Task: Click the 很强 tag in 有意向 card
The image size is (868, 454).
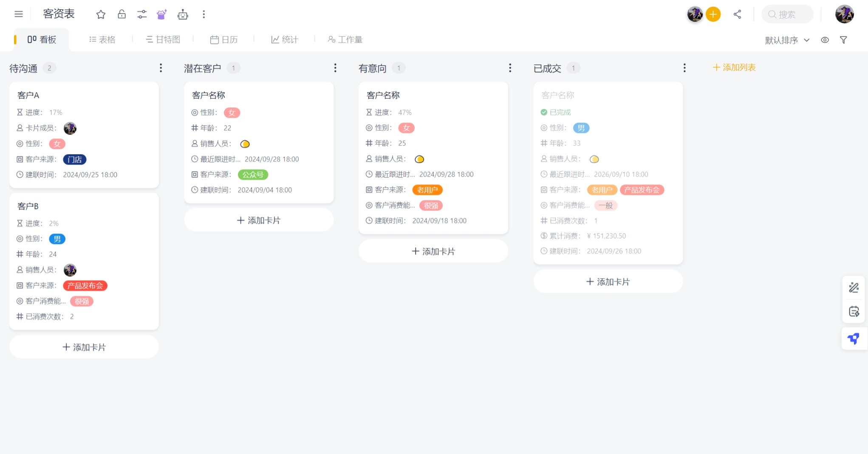Action: [431, 206]
